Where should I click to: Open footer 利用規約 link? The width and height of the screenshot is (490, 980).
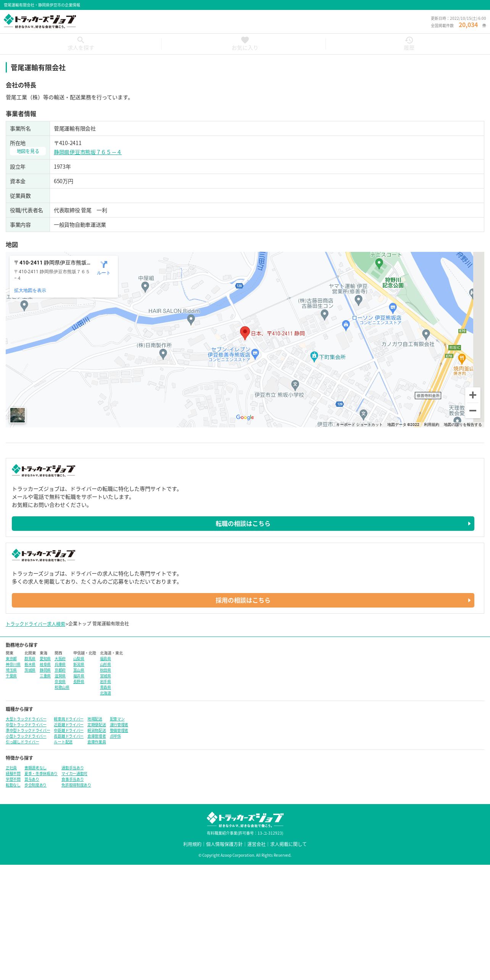point(192,844)
